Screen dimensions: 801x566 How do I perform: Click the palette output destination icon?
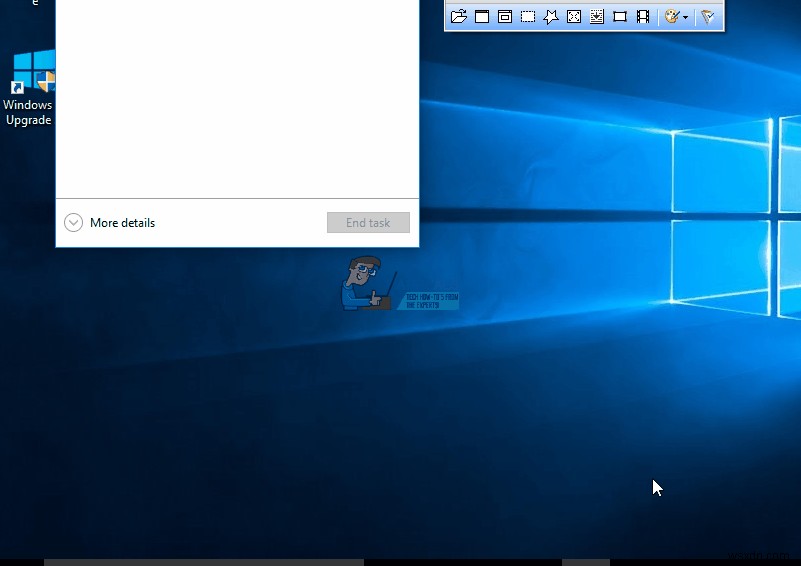click(672, 16)
